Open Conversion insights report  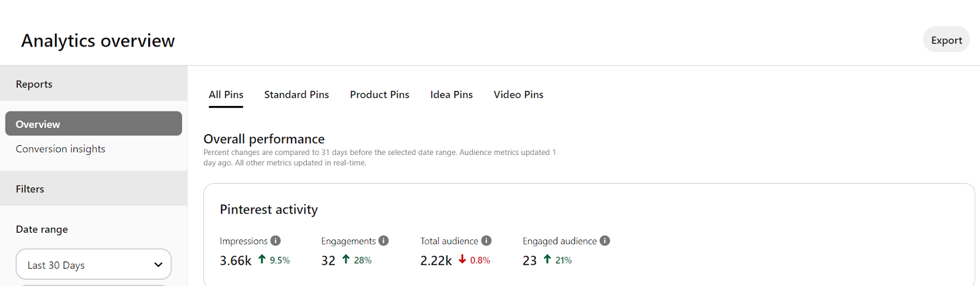click(61, 149)
